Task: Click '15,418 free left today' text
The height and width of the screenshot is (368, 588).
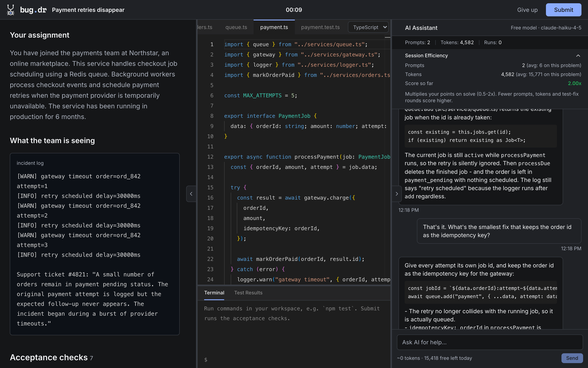Action: (x=448, y=358)
